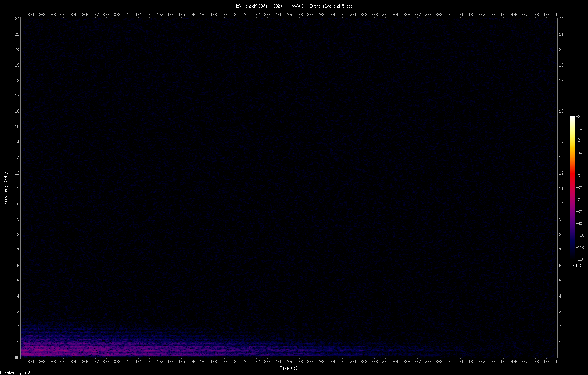Viewport: 588px width, 375px height.
Task: Click the "2•5" tick on the top time axis
Action: [289, 15]
